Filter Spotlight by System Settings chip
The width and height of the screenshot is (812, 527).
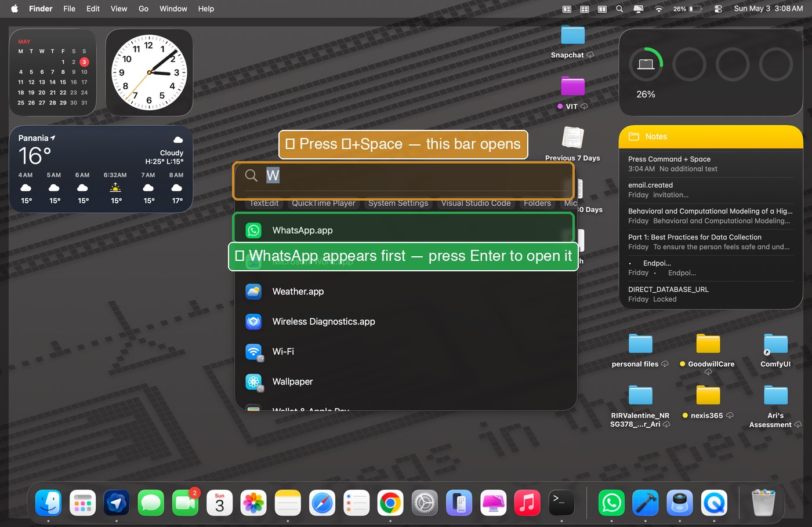tap(398, 203)
